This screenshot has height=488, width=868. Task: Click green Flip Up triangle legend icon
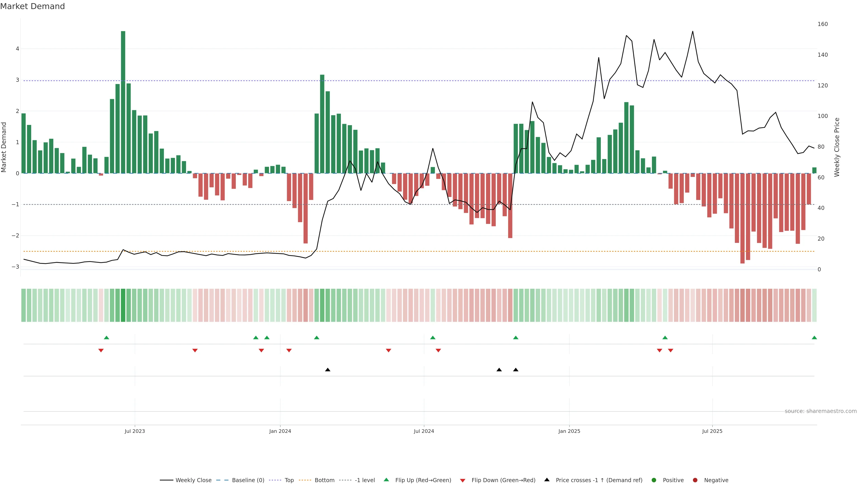pos(387,480)
